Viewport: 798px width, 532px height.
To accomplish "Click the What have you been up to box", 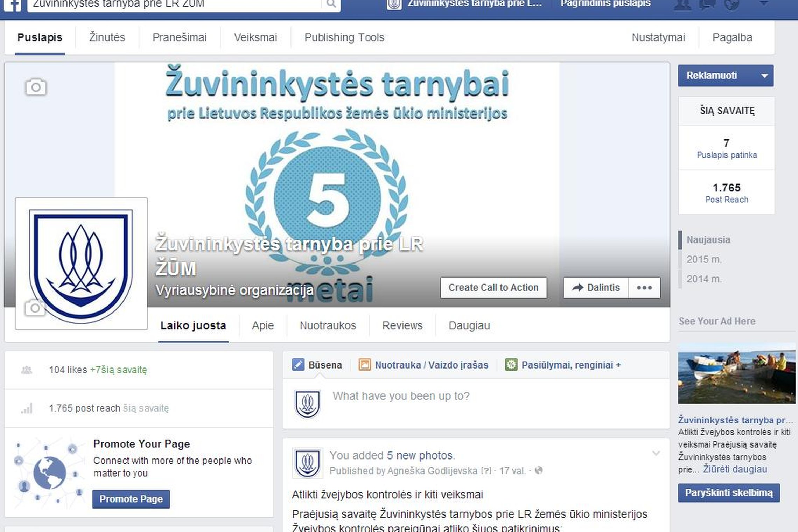I will (x=476, y=403).
